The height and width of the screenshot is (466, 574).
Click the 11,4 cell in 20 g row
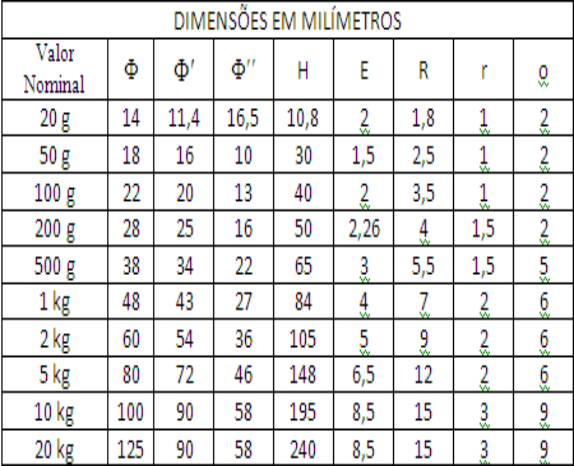point(184,118)
